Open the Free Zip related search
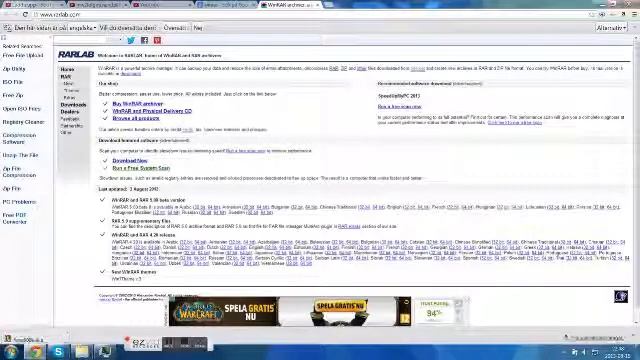 (x=13, y=95)
